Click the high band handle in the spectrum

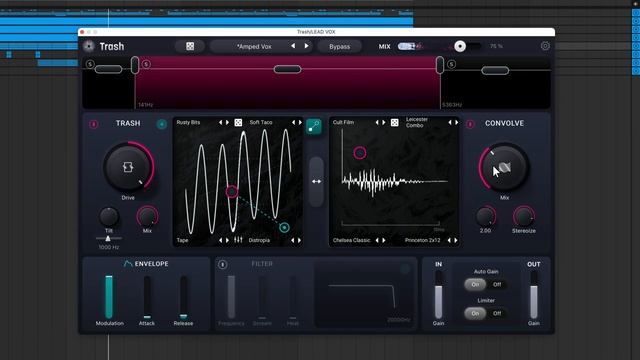(495, 71)
